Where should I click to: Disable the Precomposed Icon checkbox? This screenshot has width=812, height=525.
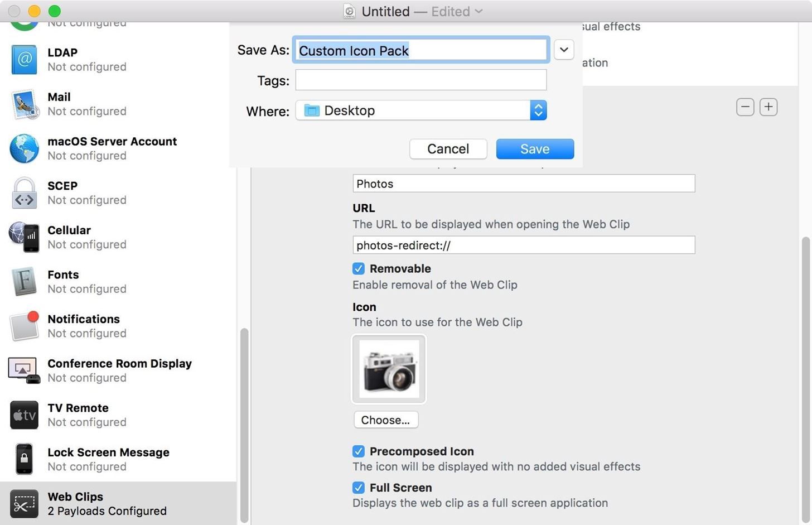359,451
